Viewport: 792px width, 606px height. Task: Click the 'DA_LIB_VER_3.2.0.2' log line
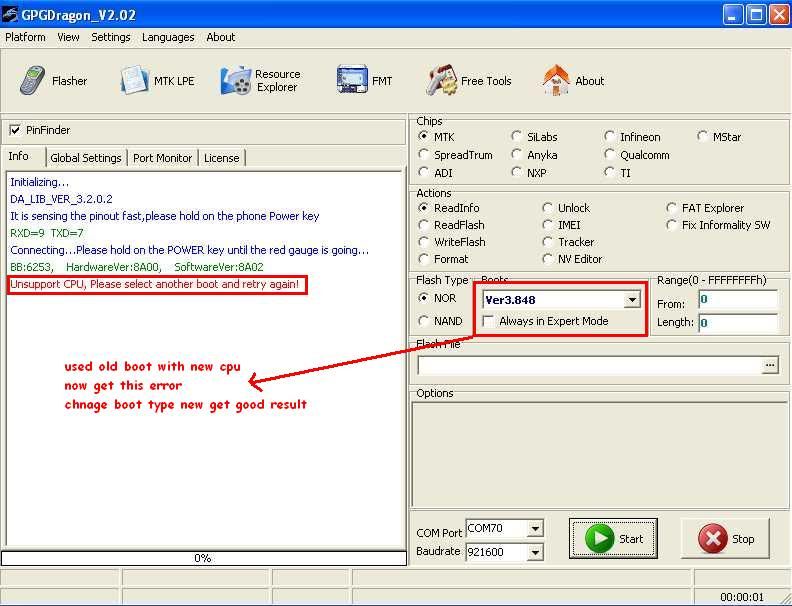click(x=61, y=199)
